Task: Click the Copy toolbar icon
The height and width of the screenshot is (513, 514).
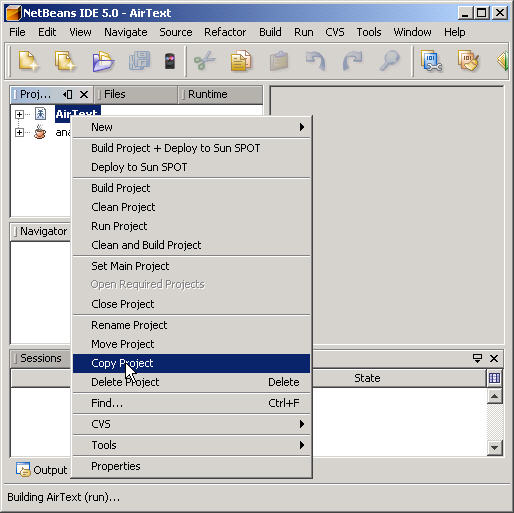Action: (x=241, y=61)
